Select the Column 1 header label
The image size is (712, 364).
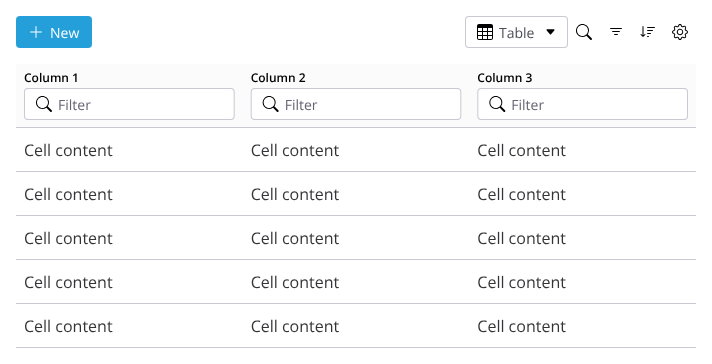[x=51, y=78]
